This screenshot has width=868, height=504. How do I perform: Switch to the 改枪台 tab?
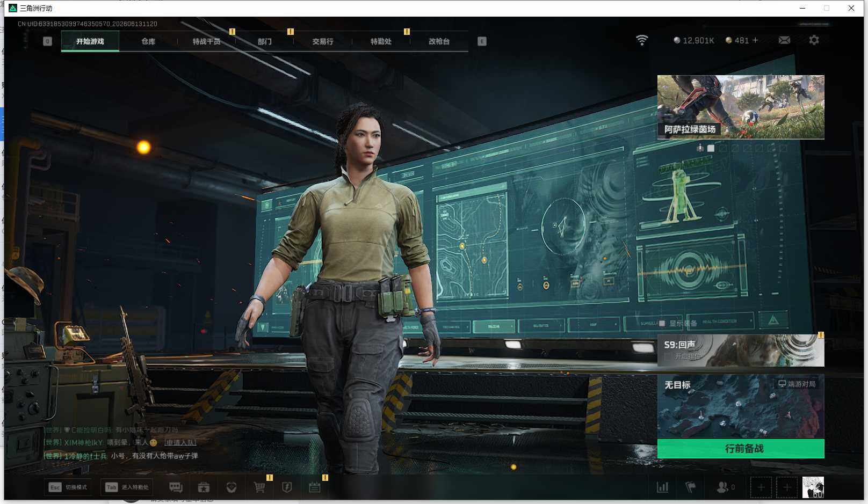click(439, 41)
